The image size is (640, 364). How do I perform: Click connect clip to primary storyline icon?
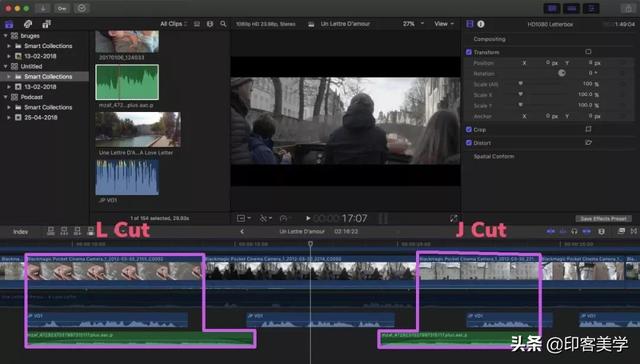[51, 232]
